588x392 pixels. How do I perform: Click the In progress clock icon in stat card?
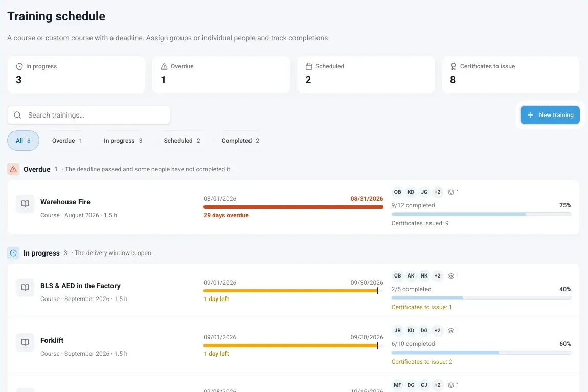click(19, 66)
